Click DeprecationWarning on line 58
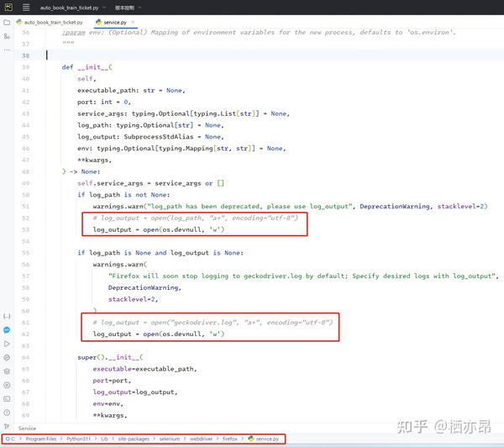 143,287
